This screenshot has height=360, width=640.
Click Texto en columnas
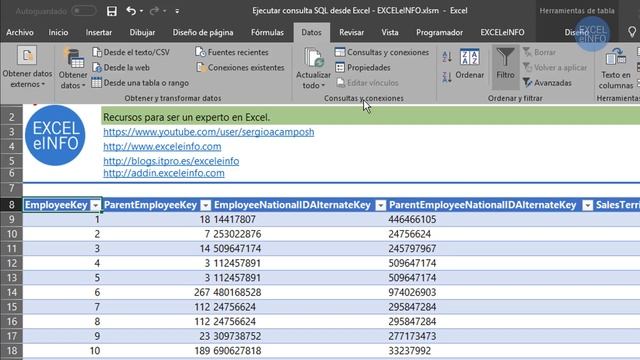pyautogui.click(x=616, y=68)
